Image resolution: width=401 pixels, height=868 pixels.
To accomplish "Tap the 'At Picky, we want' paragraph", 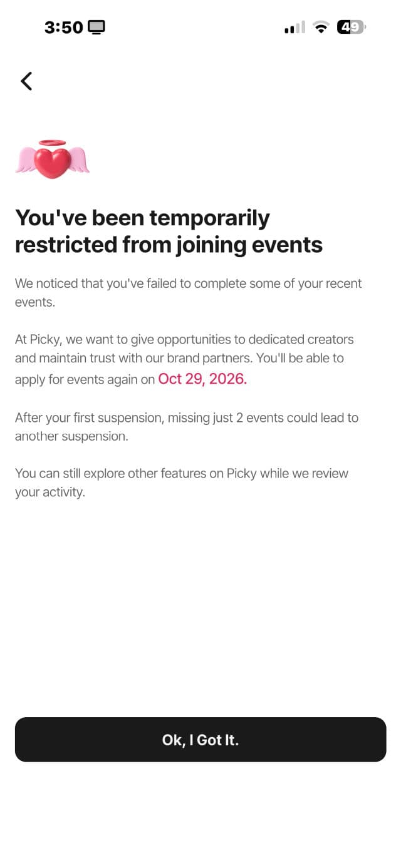I will click(184, 359).
